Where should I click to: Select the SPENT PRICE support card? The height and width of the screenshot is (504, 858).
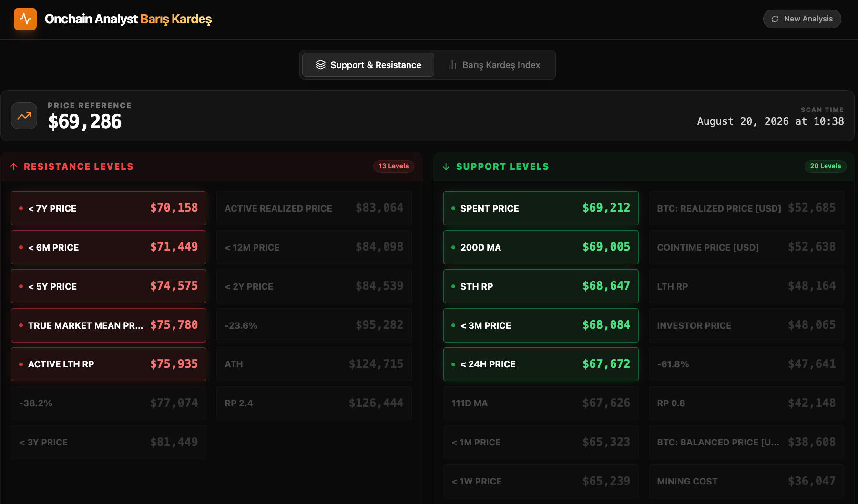[x=541, y=208]
